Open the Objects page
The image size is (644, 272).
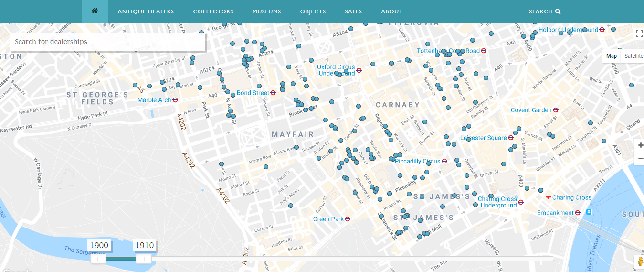(x=313, y=11)
